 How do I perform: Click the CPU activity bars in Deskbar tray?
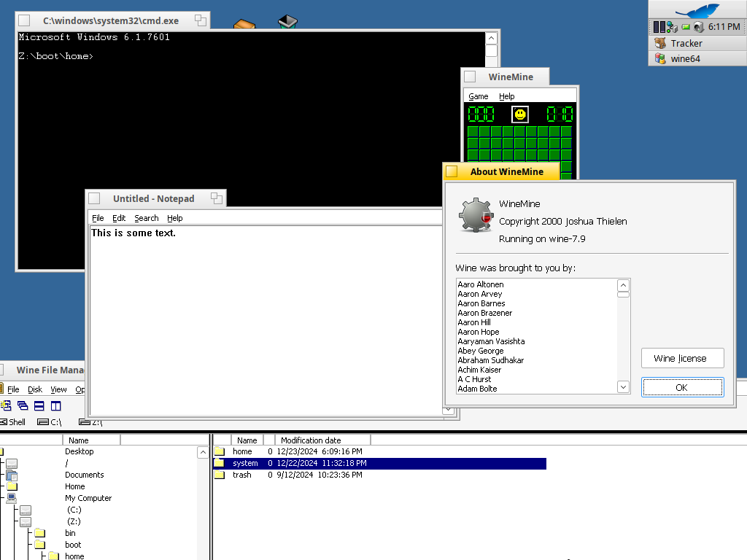[659, 27]
